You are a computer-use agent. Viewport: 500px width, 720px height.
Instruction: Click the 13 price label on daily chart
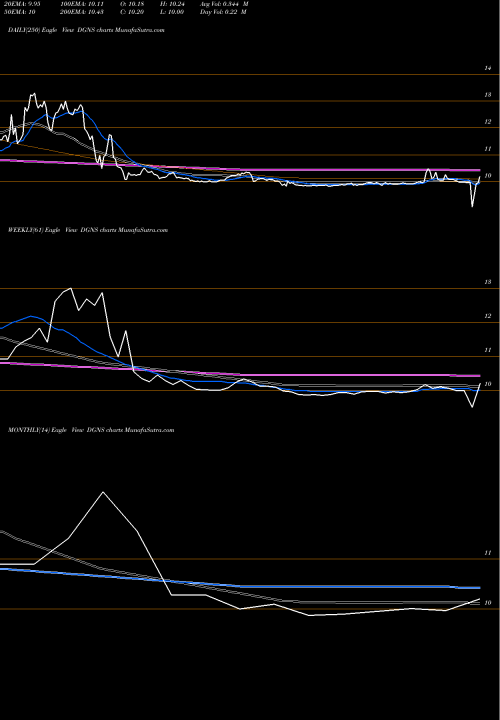(x=488, y=95)
